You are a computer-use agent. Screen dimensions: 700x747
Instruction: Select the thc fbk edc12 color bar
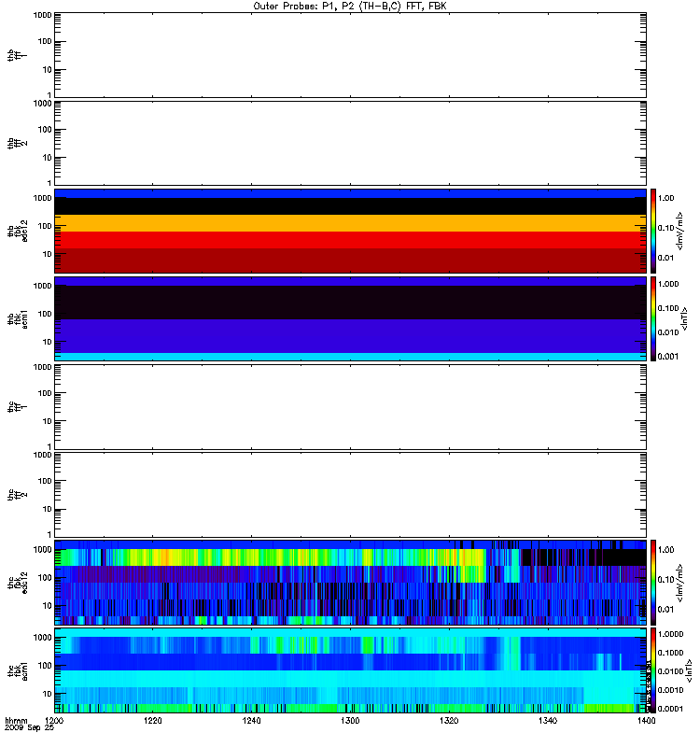[653, 582]
